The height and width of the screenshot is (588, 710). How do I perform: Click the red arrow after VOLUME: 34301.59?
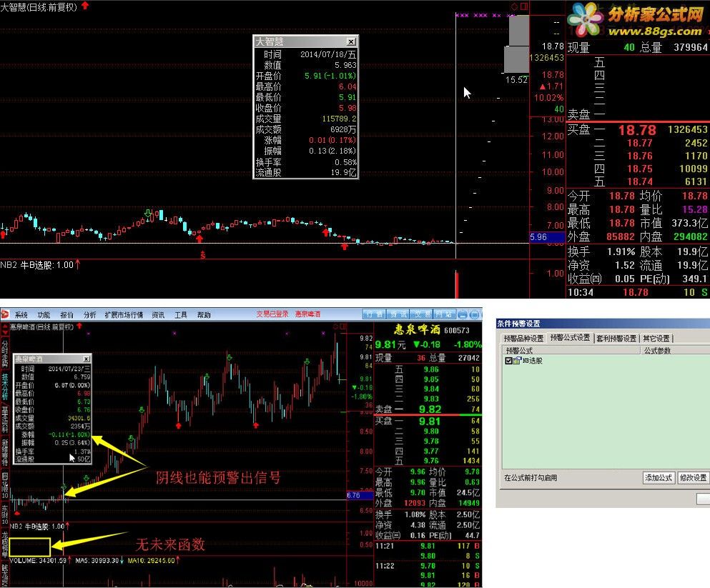point(70,560)
